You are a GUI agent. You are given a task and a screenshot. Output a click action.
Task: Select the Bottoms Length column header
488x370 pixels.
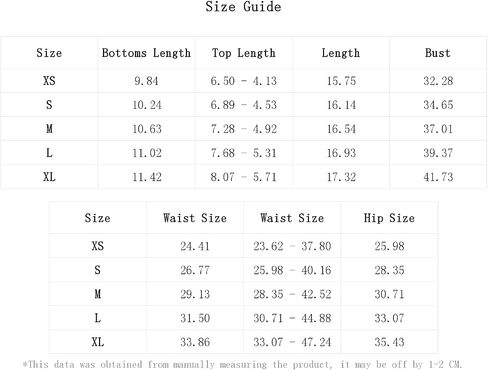[146, 53]
